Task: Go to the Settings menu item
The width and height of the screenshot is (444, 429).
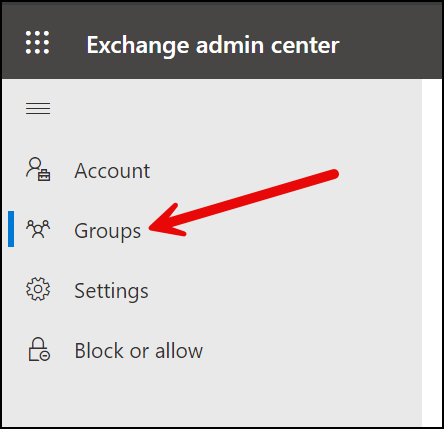Action: 111,291
